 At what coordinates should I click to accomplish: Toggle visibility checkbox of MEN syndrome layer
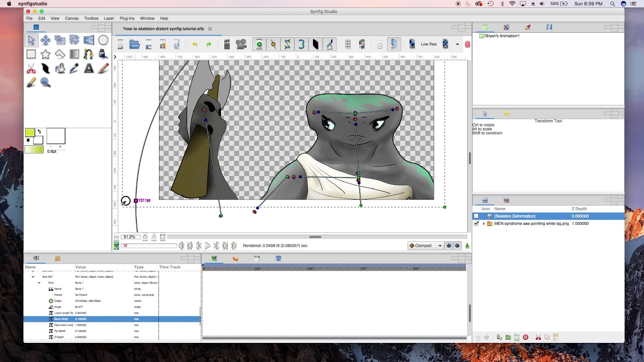tap(476, 223)
